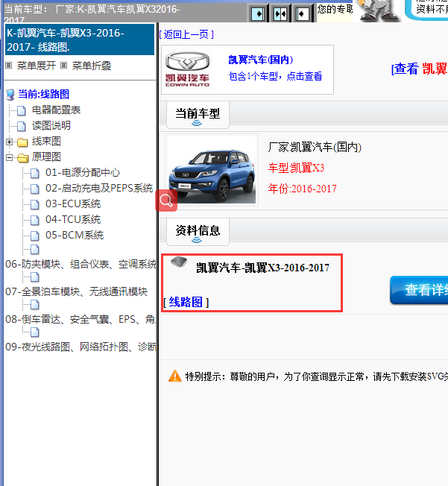
Task: Click the page icon for 04-TCU系统
Action: click(x=35, y=220)
